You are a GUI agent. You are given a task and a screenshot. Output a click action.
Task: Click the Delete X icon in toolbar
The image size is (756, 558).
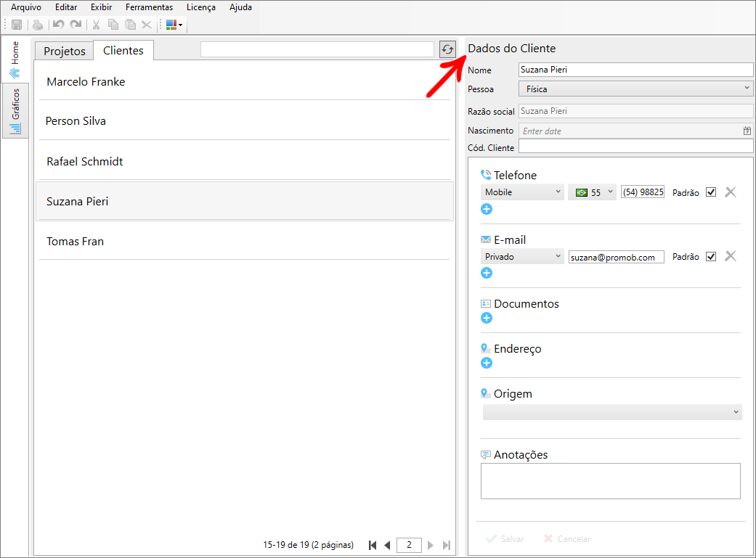(147, 25)
